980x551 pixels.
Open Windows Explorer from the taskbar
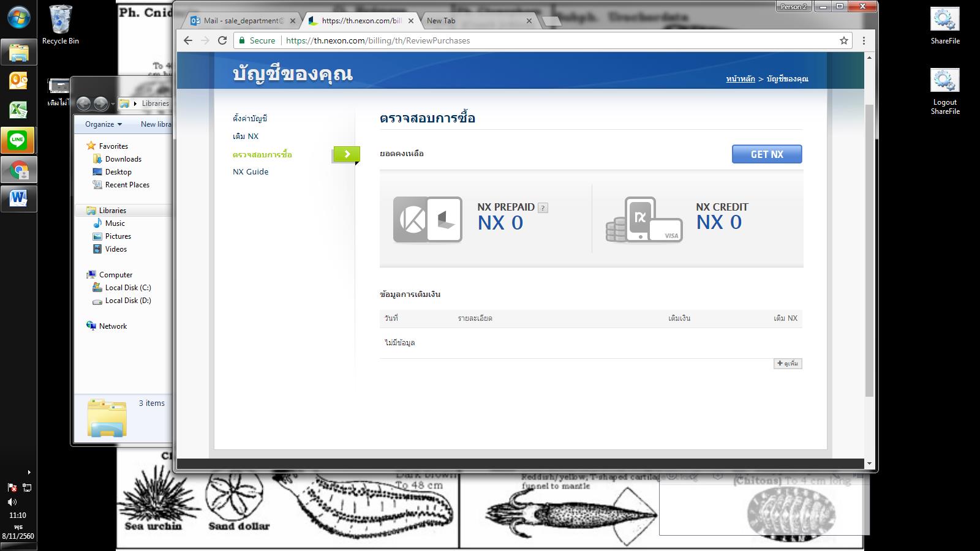pyautogui.click(x=18, y=53)
